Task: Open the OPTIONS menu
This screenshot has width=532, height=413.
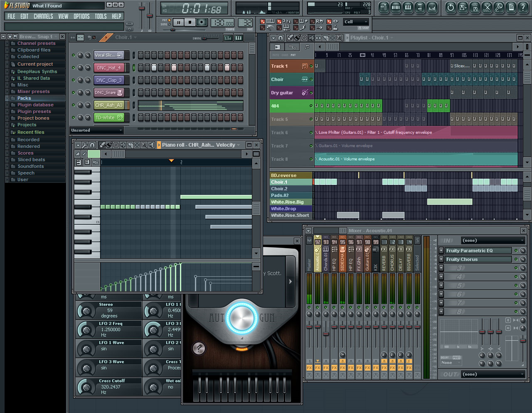Action: pos(81,16)
